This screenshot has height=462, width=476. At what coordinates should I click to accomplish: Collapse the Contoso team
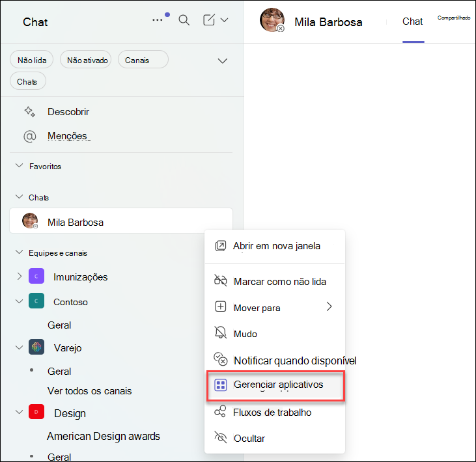point(19,301)
